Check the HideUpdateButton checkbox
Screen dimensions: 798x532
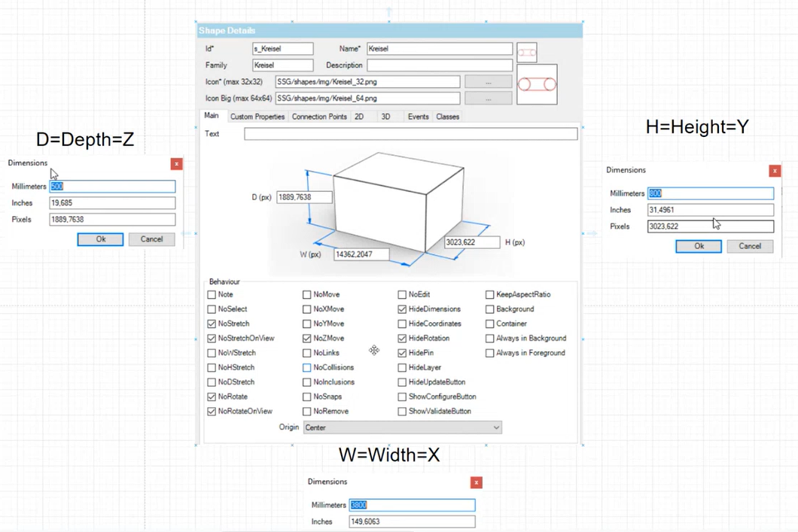point(402,382)
